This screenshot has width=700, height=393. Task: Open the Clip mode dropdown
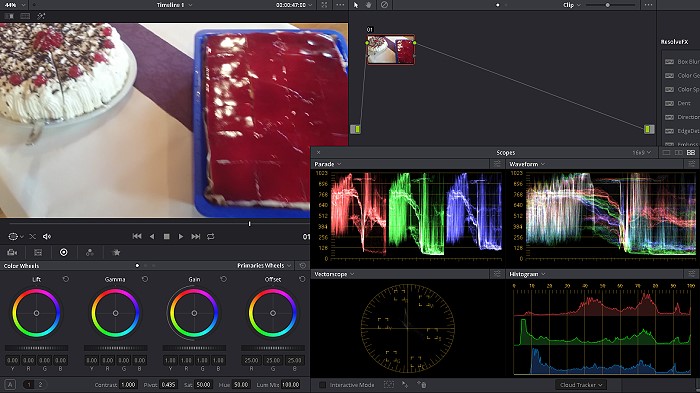572,5
